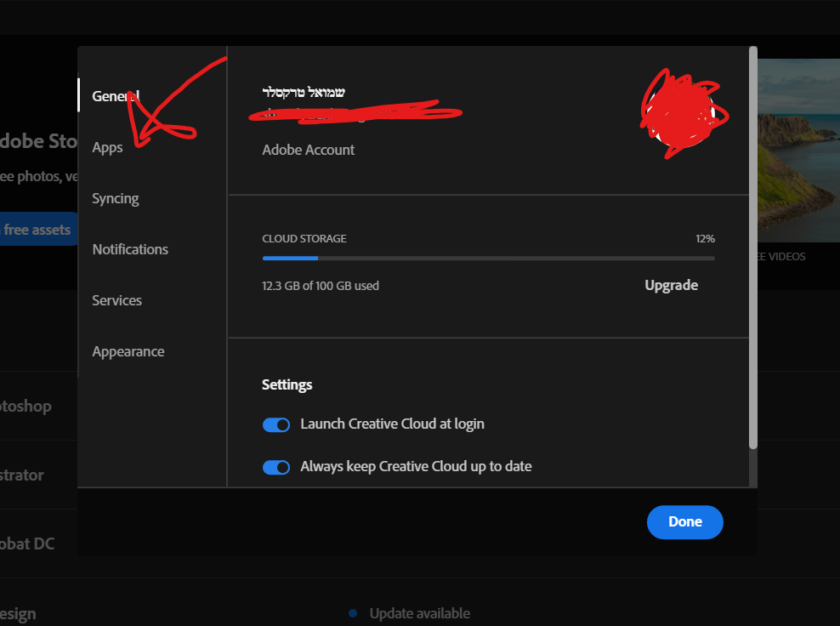Image resolution: width=840 pixels, height=626 pixels.
Task: Click Upgrade for cloud storage
Action: [672, 285]
